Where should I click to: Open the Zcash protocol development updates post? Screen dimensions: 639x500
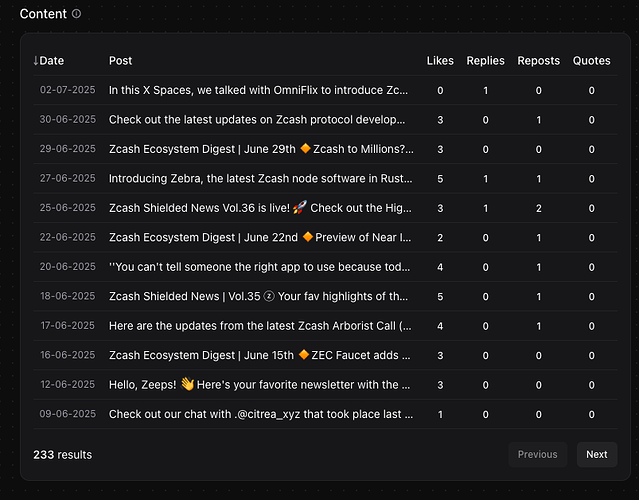point(258,120)
